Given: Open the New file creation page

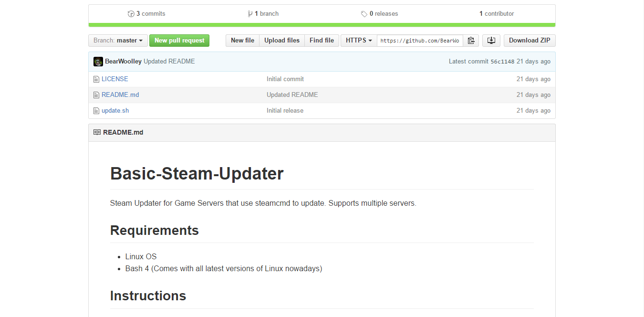Looking at the screenshot, I should pos(242,41).
